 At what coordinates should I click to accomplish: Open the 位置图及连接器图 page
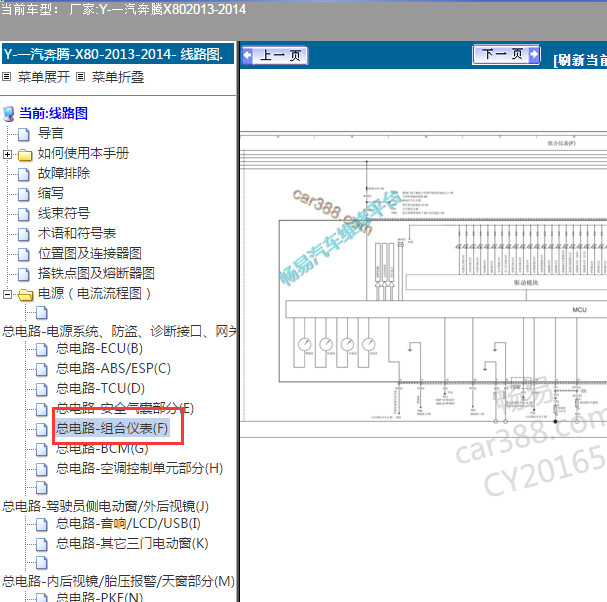tap(89, 253)
